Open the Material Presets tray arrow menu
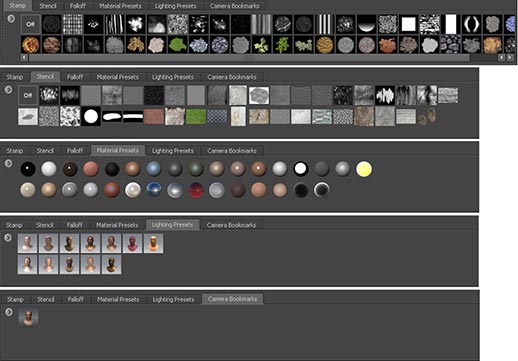Viewport: 518px width, 361px height. coord(8,163)
